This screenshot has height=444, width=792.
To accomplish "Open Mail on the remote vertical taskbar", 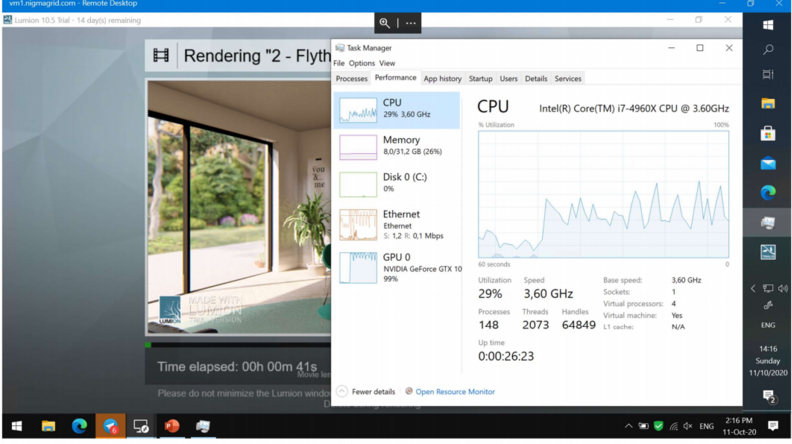I will (768, 163).
